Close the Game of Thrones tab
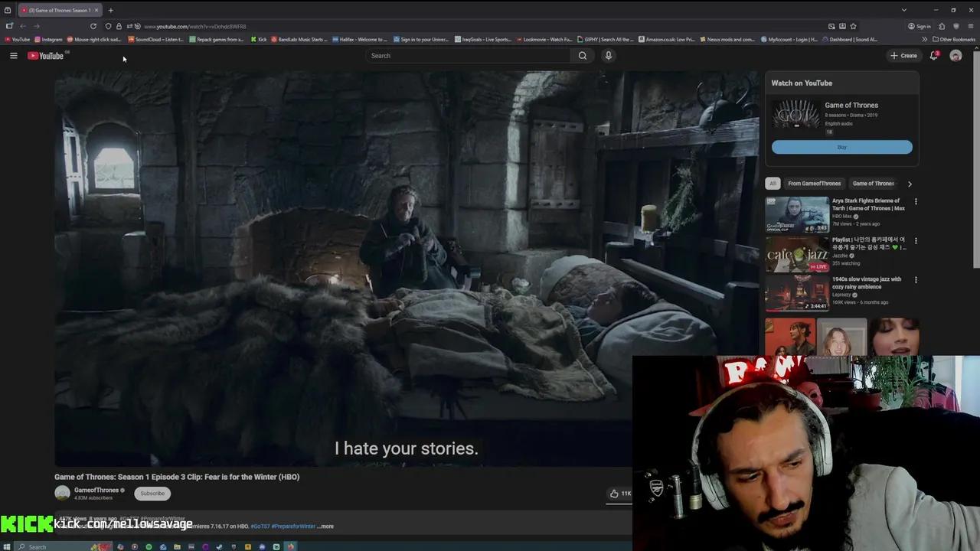The width and height of the screenshot is (980, 551). (x=96, y=10)
